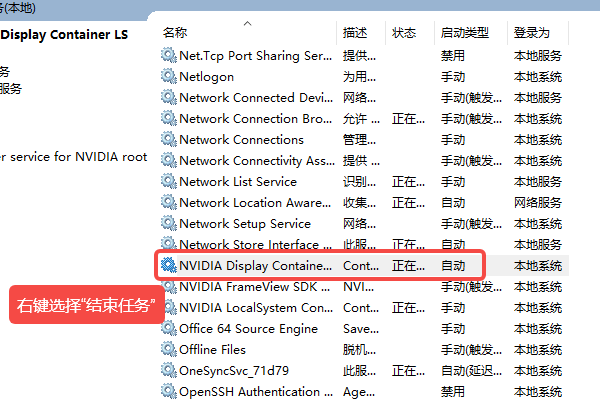This screenshot has width=600, height=400.
Task: Select Network Connectivity Ass... service name
Action: [x=257, y=161]
